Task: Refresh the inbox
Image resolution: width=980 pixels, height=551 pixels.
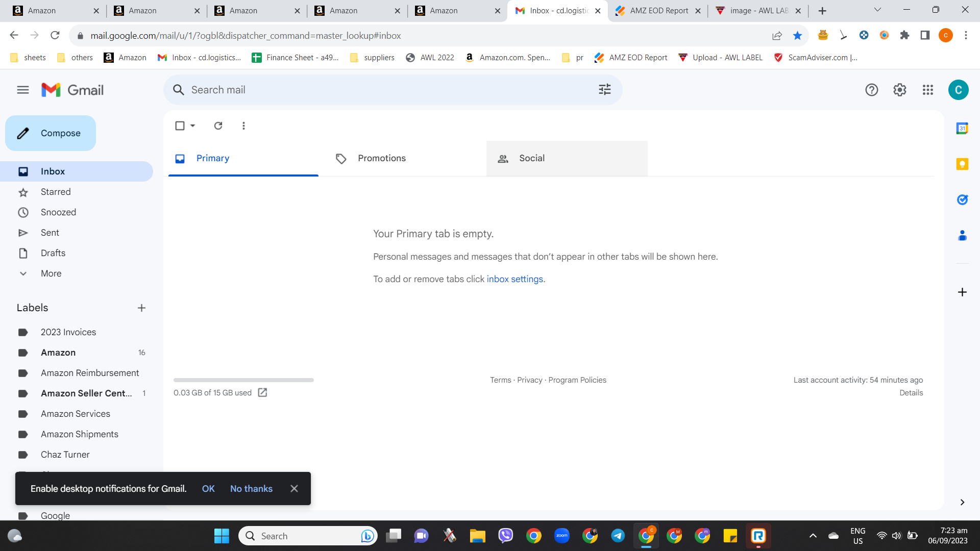Action: click(x=218, y=126)
